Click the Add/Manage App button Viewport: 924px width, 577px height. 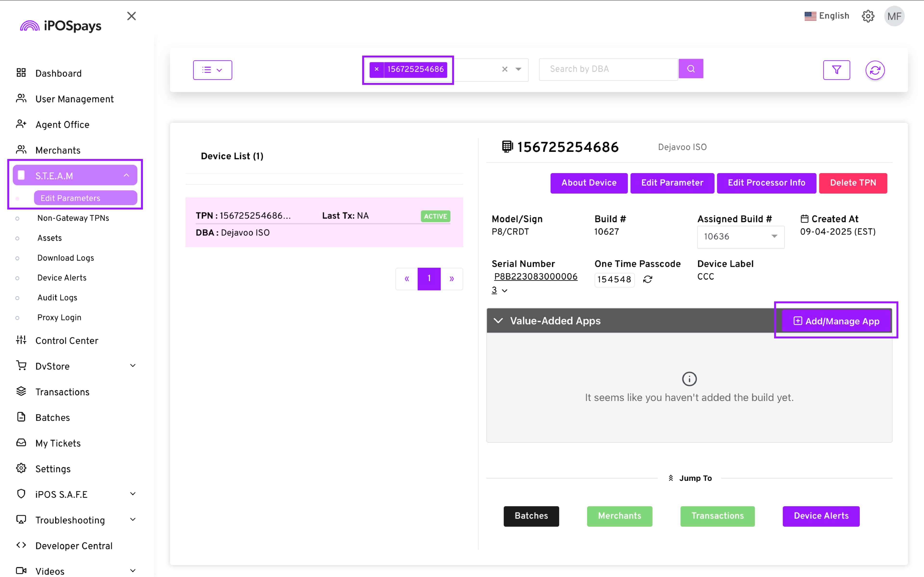(836, 321)
